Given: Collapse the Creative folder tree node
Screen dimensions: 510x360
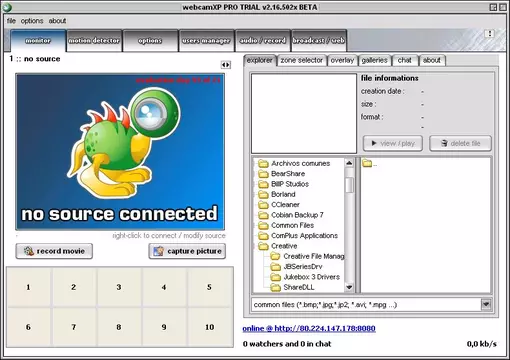Looking at the screenshot, I should 255,246.
